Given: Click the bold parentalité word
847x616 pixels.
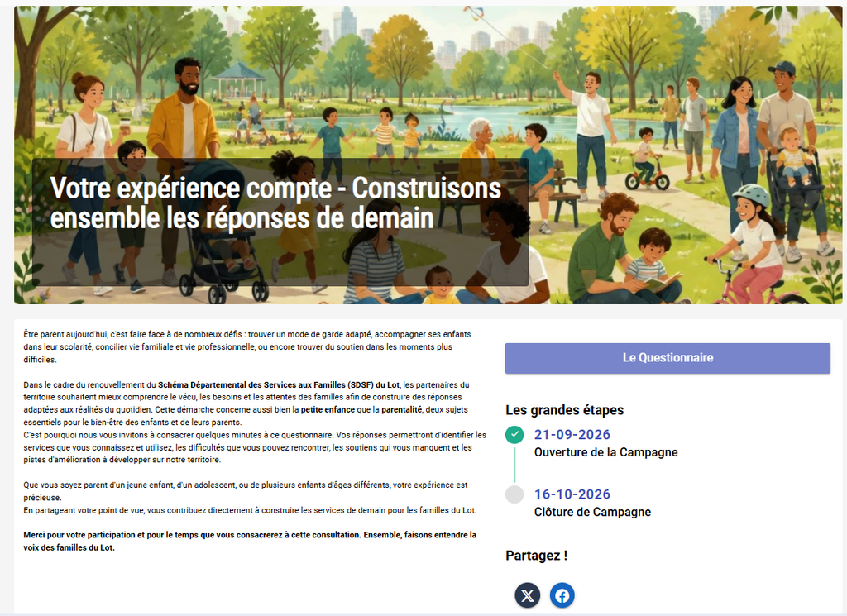Looking at the screenshot, I should click(x=401, y=410).
